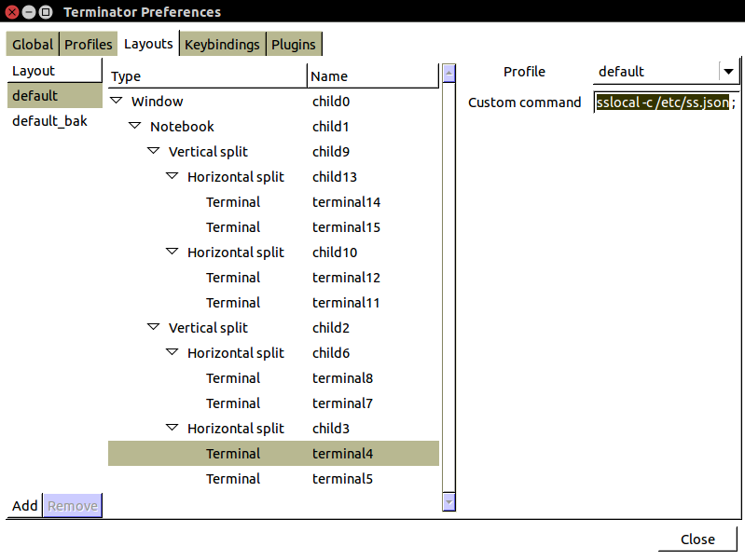Click the Custom command input field

666,102
